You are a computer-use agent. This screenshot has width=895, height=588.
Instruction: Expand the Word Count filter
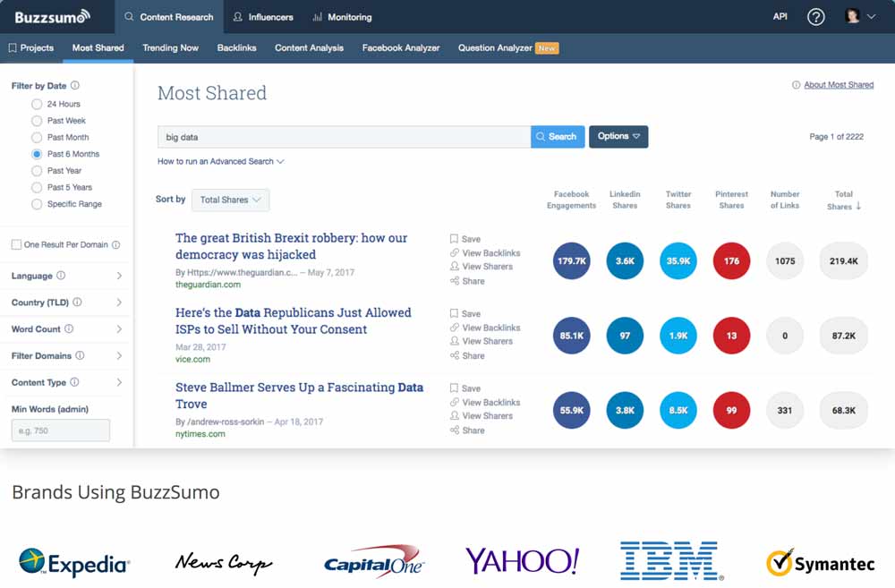[119, 328]
